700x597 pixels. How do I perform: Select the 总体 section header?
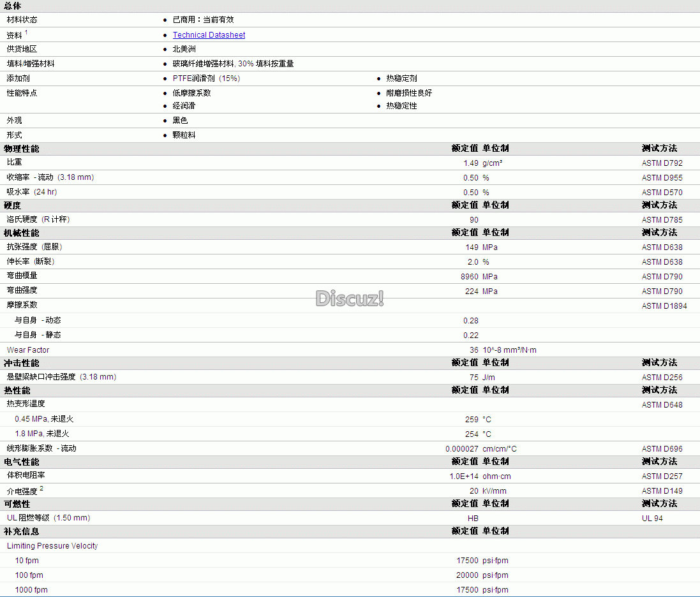13,6
